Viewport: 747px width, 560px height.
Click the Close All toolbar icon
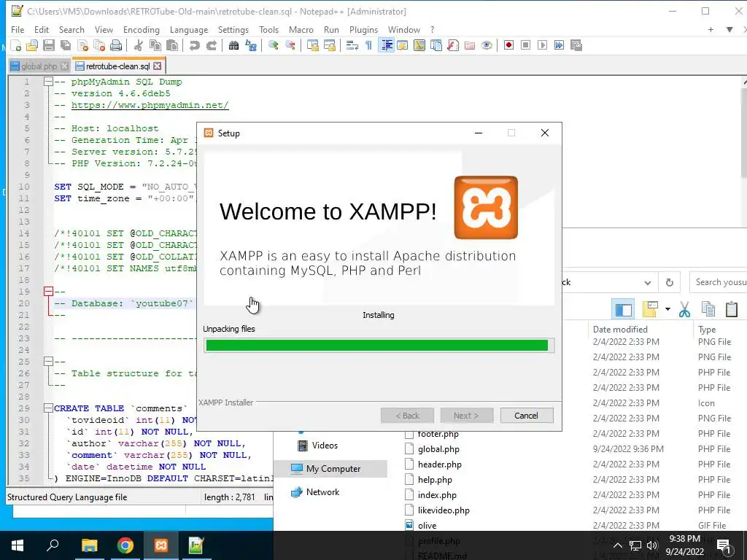(x=99, y=45)
